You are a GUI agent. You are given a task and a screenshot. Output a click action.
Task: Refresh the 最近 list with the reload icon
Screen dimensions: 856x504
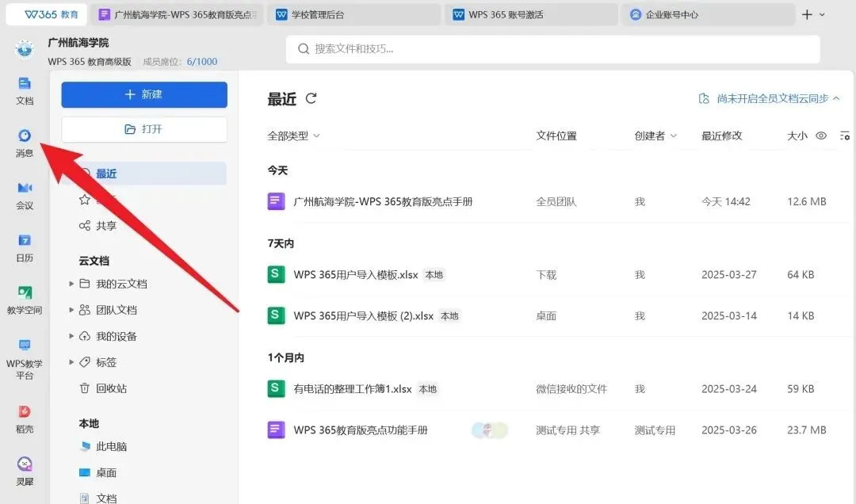click(x=311, y=98)
